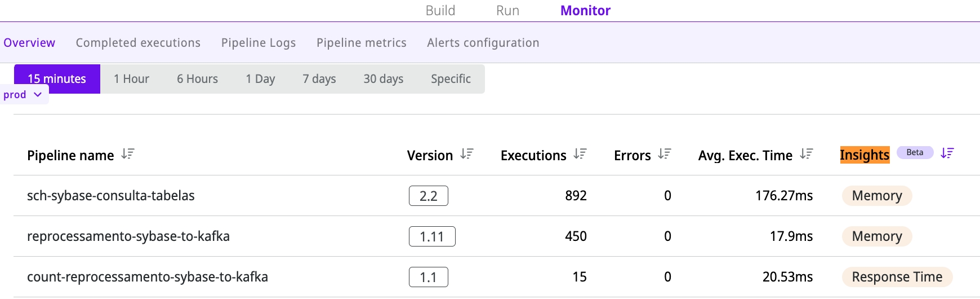Open reprocessamento-sybase-to-kafka pipeline row
980x299 pixels.
pyautogui.click(x=128, y=236)
